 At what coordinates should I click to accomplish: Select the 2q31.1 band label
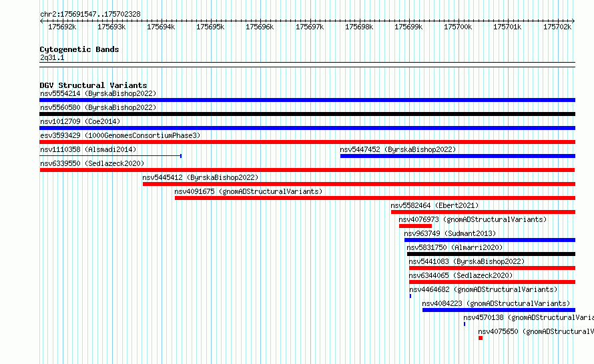[x=52, y=57]
